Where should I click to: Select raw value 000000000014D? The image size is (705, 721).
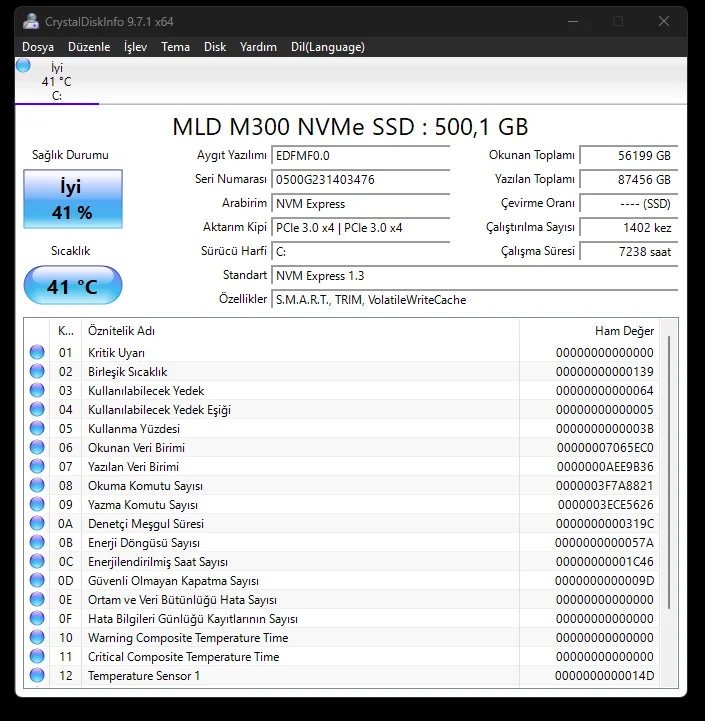click(604, 675)
